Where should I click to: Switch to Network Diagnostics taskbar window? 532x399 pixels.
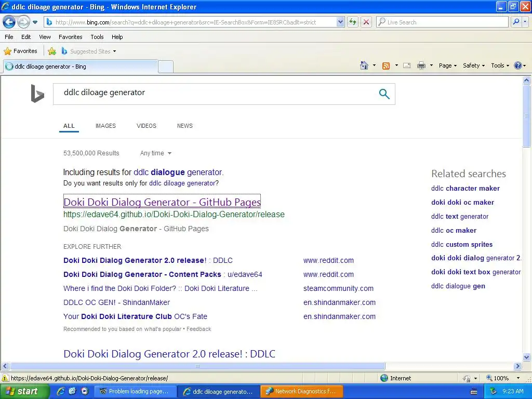coord(302,391)
